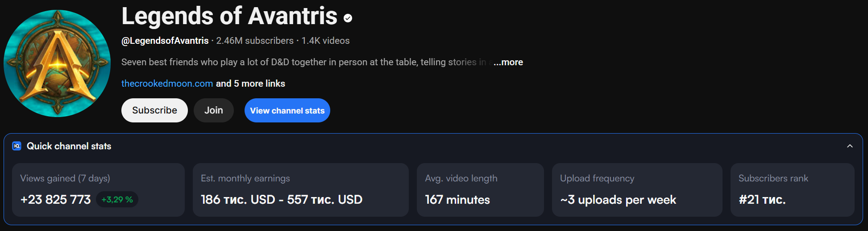Click the vidIQ logo icon in stats panel
Viewport: 868px width, 231px height.
click(17, 146)
